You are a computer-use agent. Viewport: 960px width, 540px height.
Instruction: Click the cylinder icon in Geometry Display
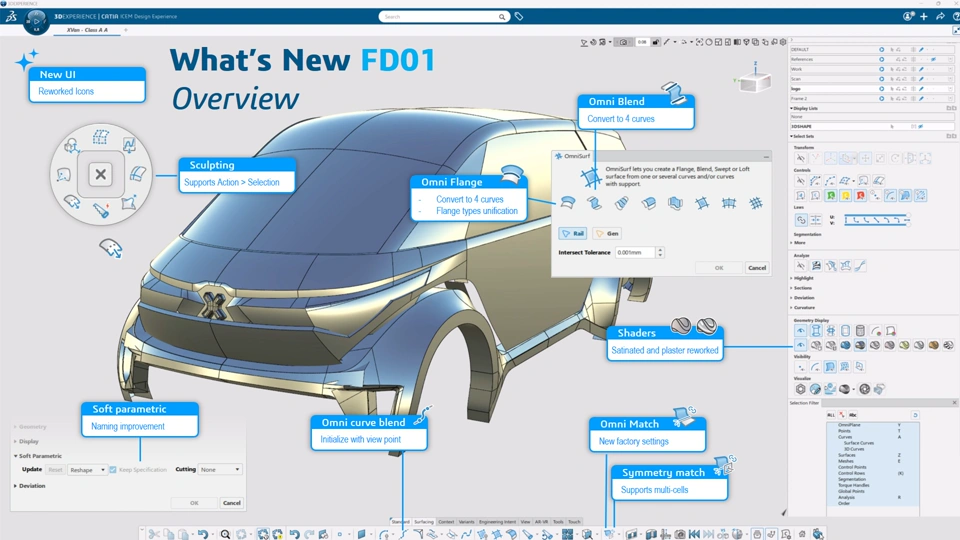[x=860, y=331]
